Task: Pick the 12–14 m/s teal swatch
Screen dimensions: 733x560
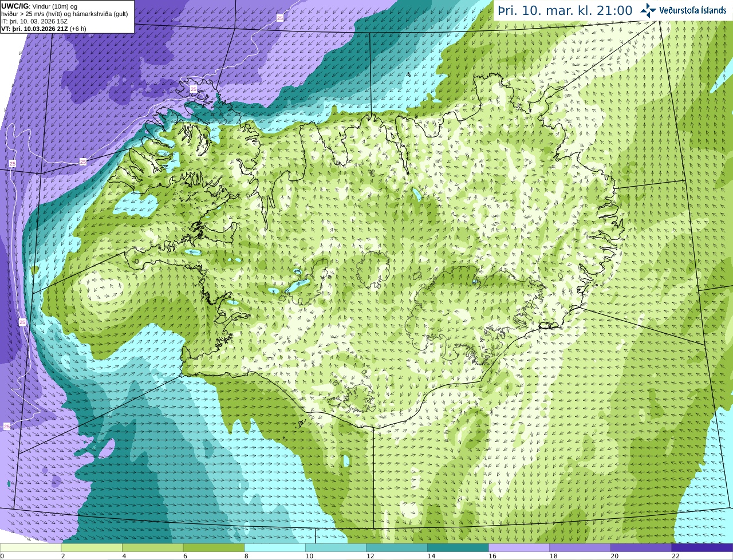Action: coord(397,547)
